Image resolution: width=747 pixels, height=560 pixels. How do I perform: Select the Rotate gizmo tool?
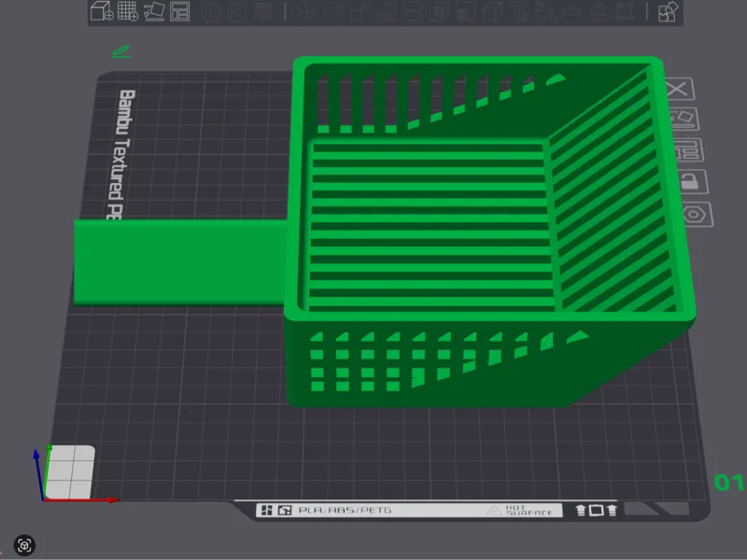coord(332,11)
